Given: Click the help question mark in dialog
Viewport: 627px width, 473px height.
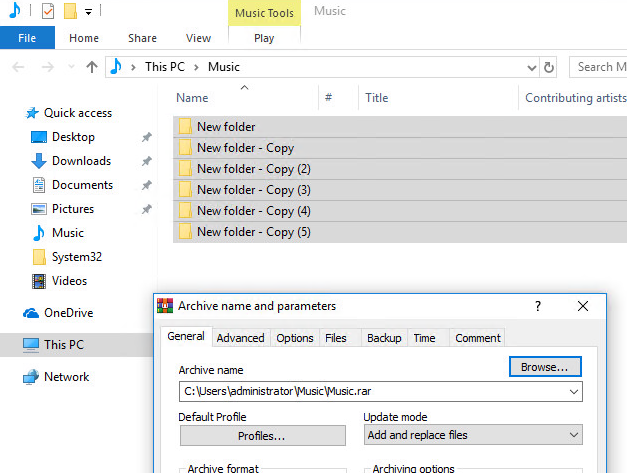Looking at the screenshot, I should (538, 306).
